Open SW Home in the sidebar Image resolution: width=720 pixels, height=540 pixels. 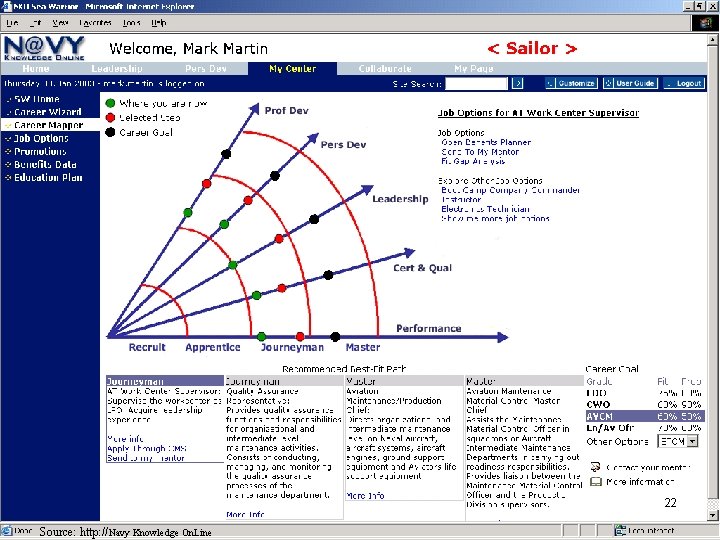[x=37, y=99]
